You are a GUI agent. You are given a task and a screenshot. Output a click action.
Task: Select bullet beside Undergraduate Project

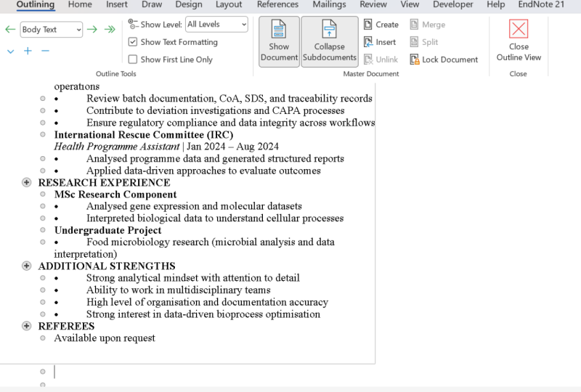pyautogui.click(x=43, y=230)
